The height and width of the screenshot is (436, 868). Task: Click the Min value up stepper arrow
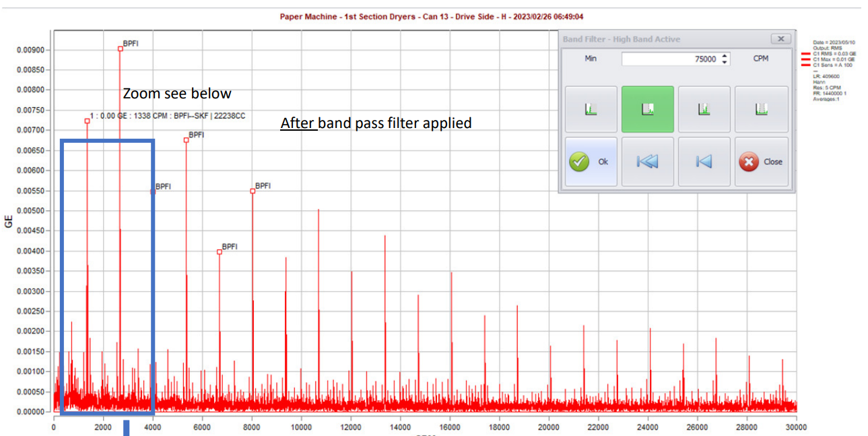(x=724, y=55)
